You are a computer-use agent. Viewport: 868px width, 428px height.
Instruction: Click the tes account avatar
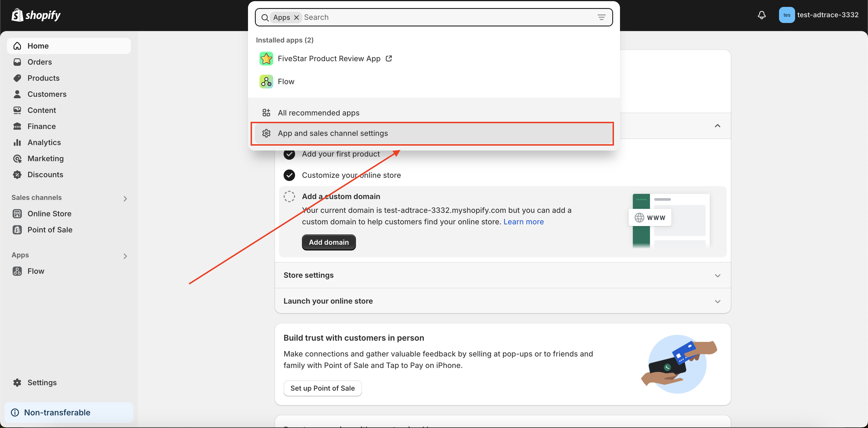pos(786,15)
